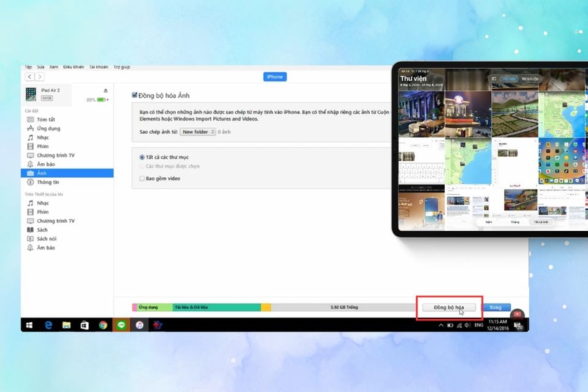The height and width of the screenshot is (392, 588).
Task: Open Sách nói in the device list
Action: [x=46, y=239]
